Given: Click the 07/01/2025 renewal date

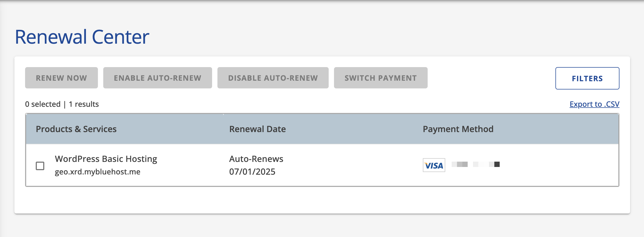Looking at the screenshot, I should tap(252, 172).
